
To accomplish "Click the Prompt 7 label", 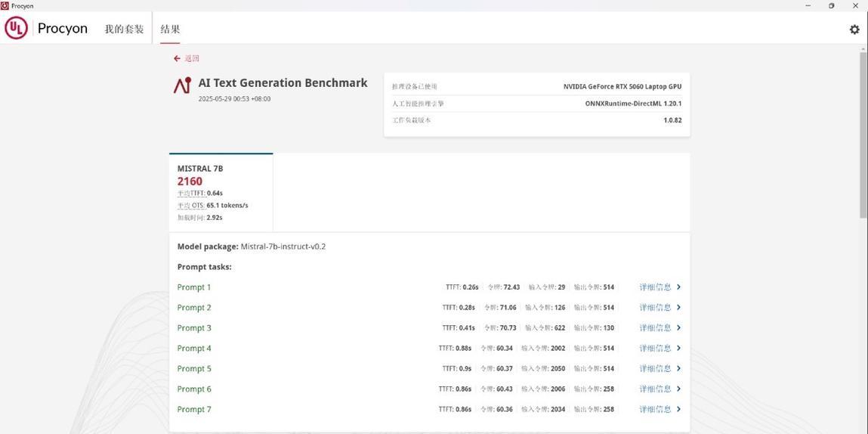I will coord(193,409).
